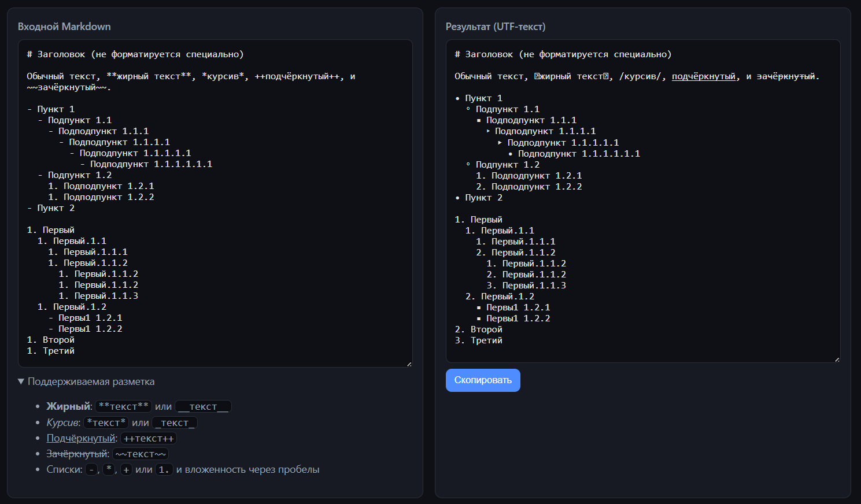The image size is (861, 504).
Task: Click the underlined Подчёркнутый label in the legend
Action: point(81,438)
